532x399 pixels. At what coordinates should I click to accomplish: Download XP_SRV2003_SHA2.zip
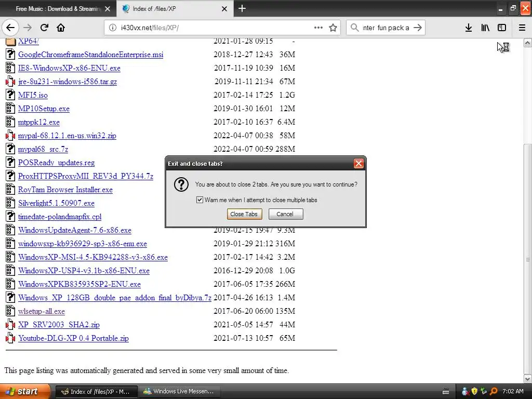(59, 325)
